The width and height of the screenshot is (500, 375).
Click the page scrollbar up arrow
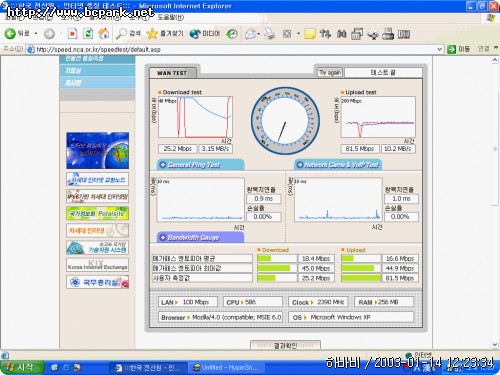point(495,60)
